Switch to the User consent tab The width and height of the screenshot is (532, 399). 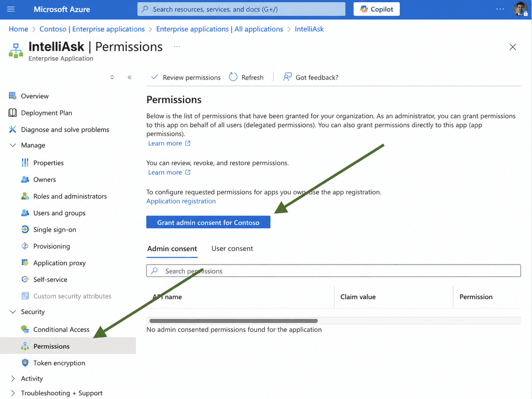click(x=232, y=249)
